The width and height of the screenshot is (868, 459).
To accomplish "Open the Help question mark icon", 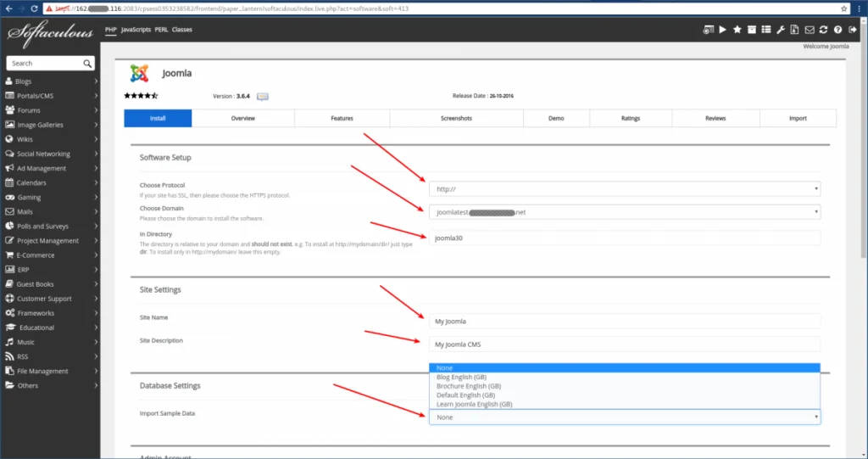I will 837,30.
